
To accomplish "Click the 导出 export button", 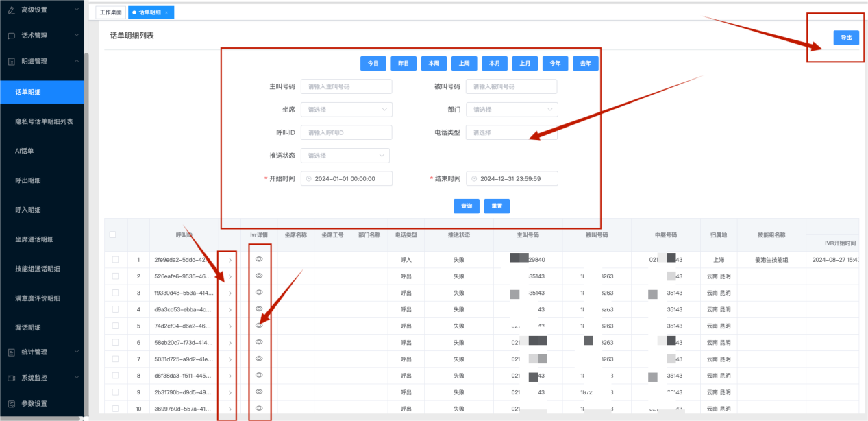I will pos(846,38).
